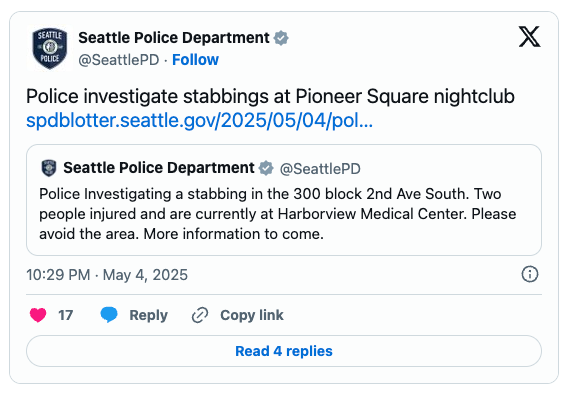Click the verified badge beside the main account name
The image size is (566, 394).
click(281, 38)
